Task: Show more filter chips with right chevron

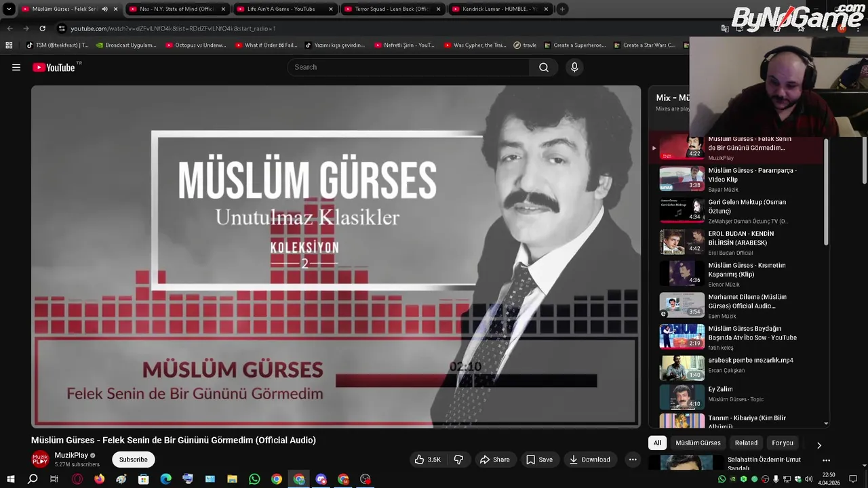Action: pyautogui.click(x=818, y=445)
